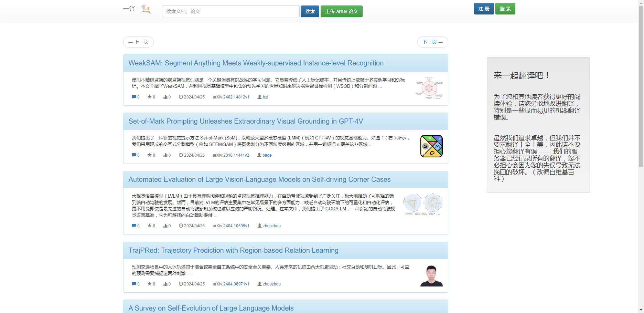644x313 pixels.
Task: Click user icon next to hzl
Action: [x=259, y=97]
